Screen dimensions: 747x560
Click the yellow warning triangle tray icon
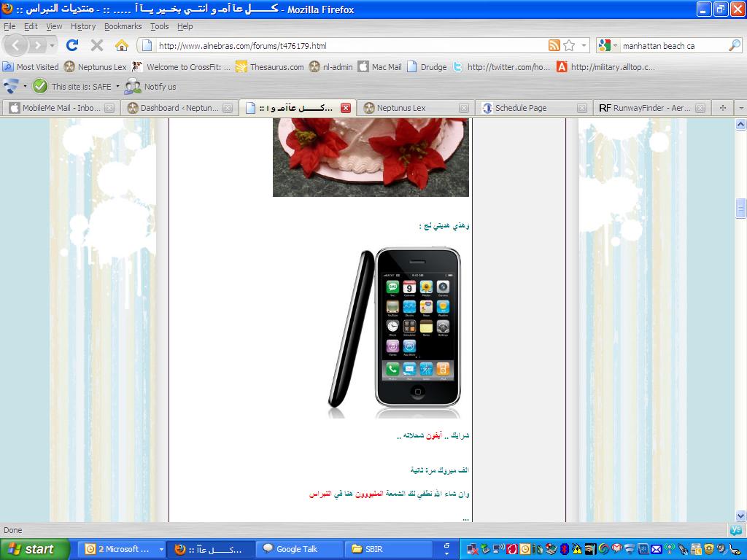pos(578,549)
